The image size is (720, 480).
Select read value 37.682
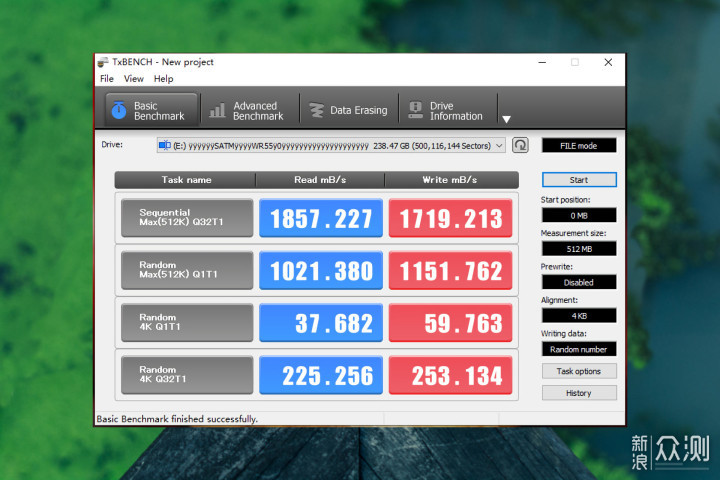(x=321, y=322)
